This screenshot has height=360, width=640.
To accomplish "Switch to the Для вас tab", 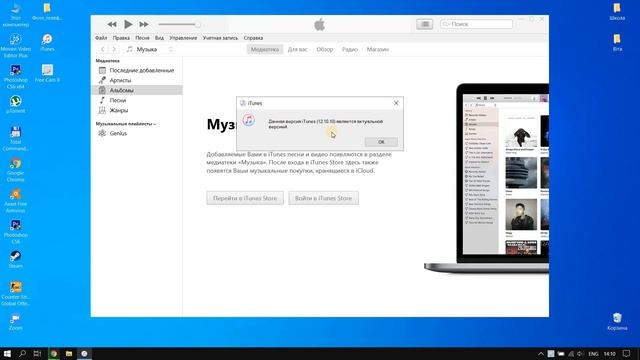I will pyautogui.click(x=298, y=49).
